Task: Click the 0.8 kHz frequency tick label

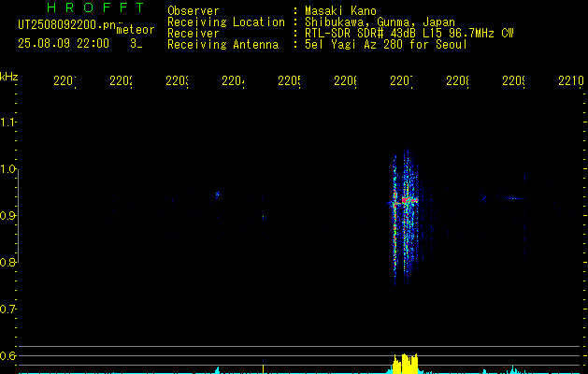Action: pyautogui.click(x=7, y=262)
